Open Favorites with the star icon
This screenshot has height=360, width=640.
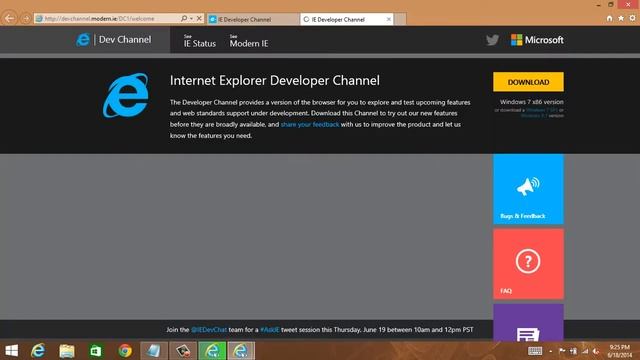pyautogui.click(x=621, y=18)
